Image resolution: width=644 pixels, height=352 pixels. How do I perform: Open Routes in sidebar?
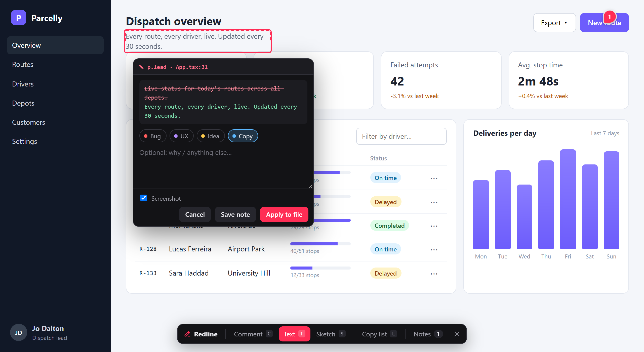coord(55,64)
